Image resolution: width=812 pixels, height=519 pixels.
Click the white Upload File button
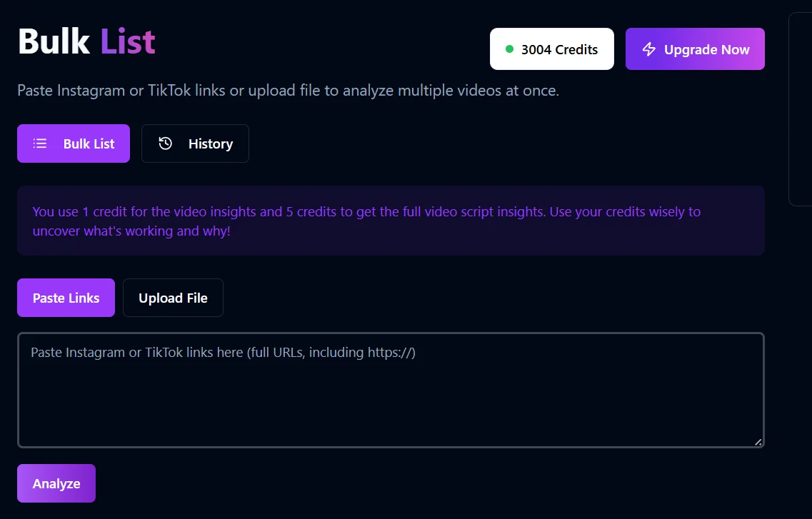173,298
